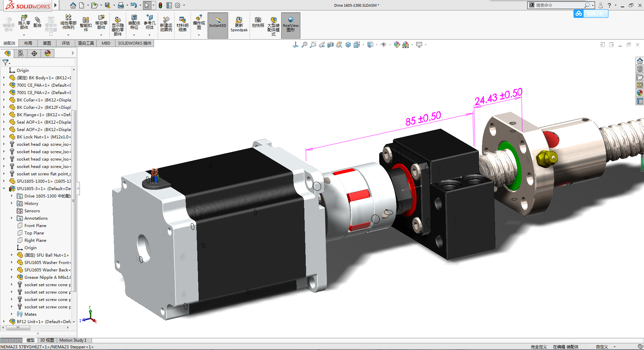Image resolution: width=644 pixels, height=350 pixels.
Task: Open DisplayManager color ball tab
Action: (x=48, y=53)
